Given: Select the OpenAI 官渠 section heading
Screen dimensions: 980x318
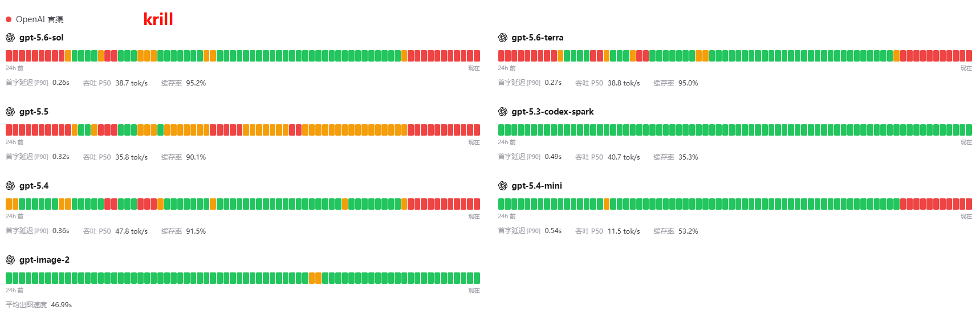Looking at the screenshot, I should click(39, 19).
